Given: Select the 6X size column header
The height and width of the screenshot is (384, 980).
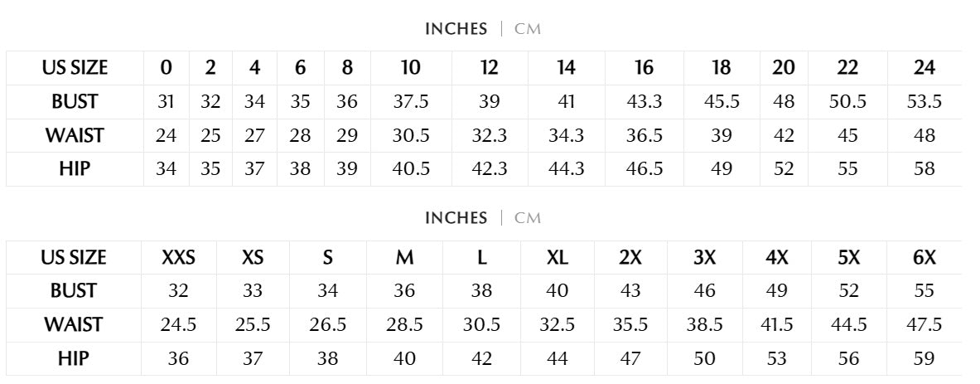Looking at the screenshot, I should click(x=924, y=258).
